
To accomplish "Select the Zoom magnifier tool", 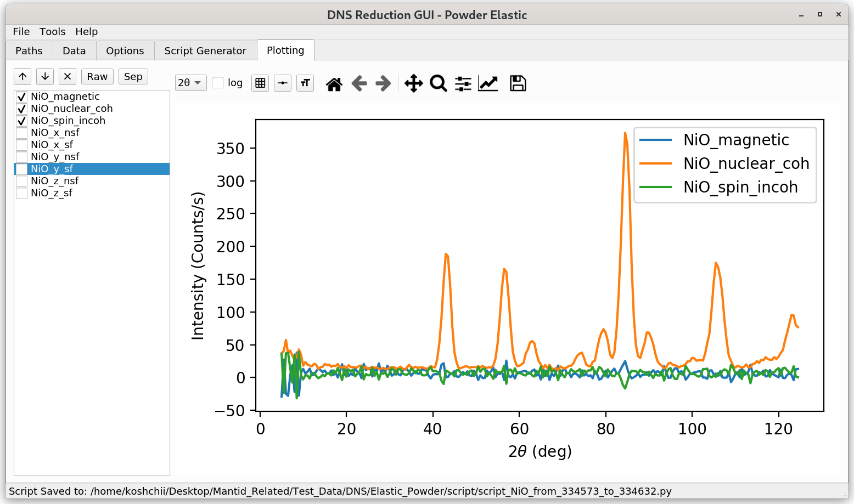I will (438, 84).
